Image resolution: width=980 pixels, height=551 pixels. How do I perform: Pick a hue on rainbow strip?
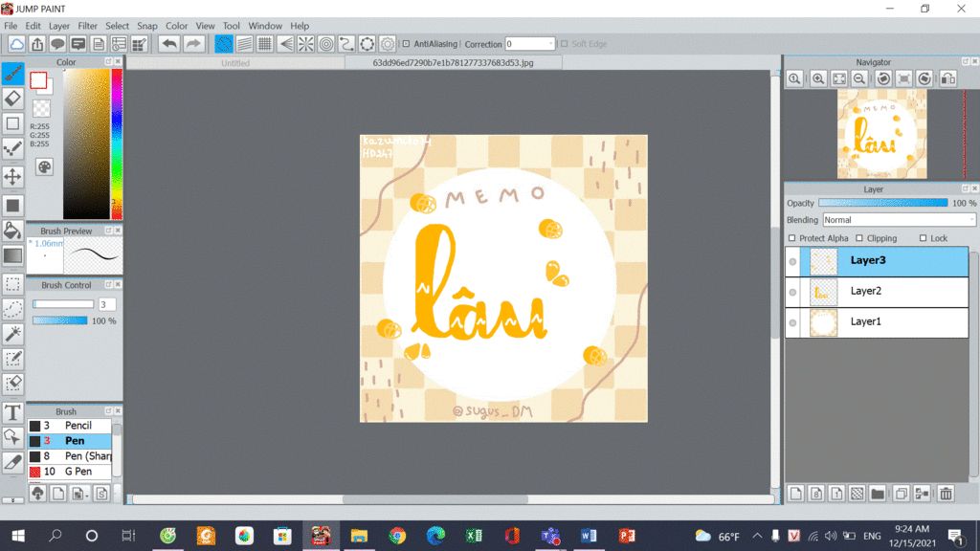[x=117, y=143]
